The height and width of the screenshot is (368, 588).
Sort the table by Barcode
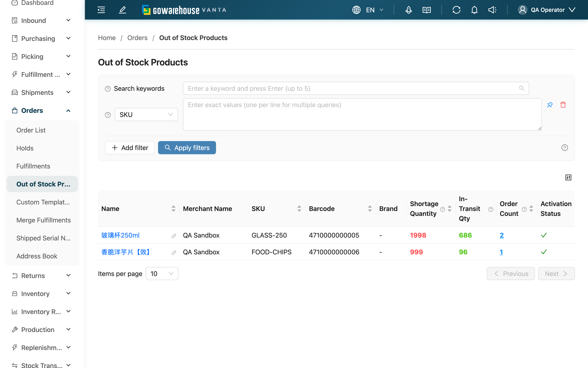pos(370,209)
